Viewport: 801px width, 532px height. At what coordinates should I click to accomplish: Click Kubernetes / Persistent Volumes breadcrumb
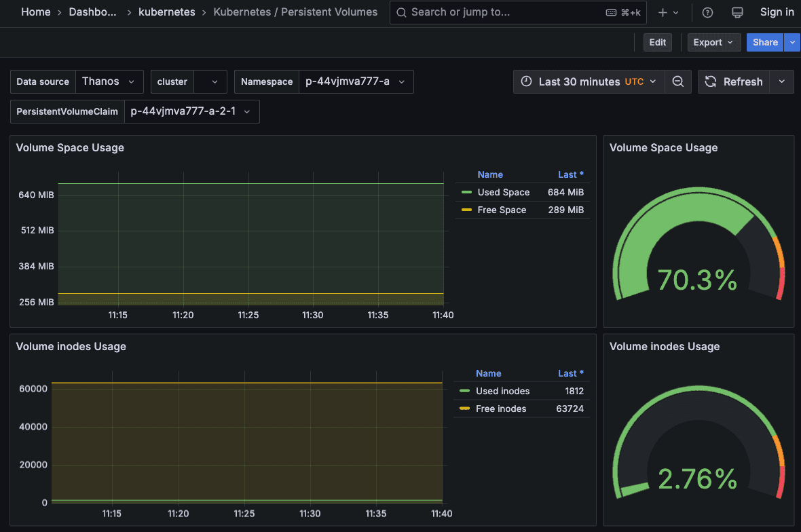point(295,12)
